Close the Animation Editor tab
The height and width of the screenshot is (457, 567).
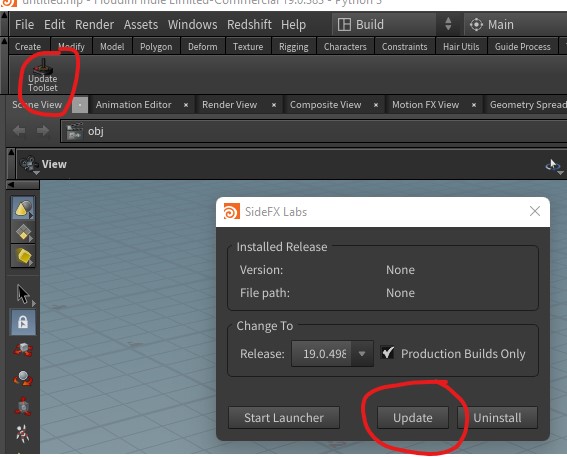click(x=186, y=105)
